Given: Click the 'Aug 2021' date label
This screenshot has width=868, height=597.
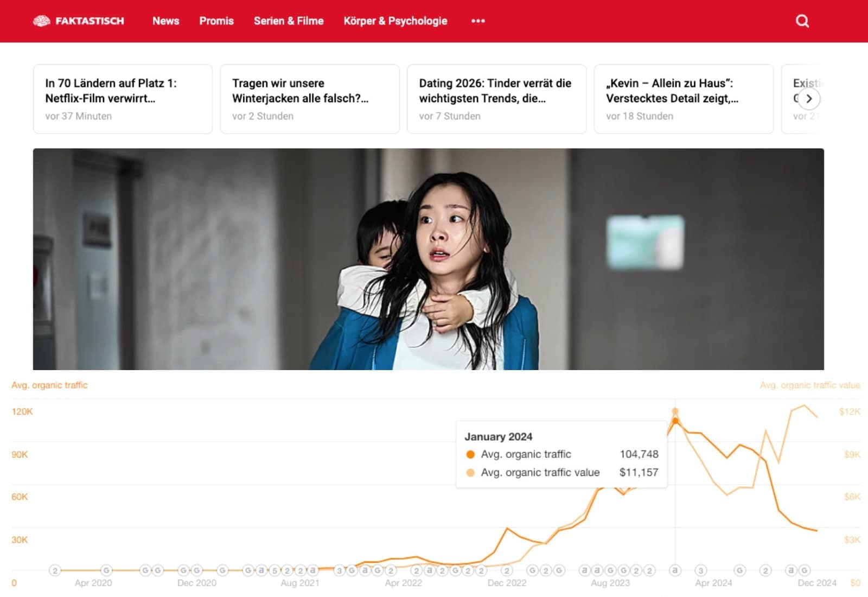Looking at the screenshot, I should pos(300,583).
